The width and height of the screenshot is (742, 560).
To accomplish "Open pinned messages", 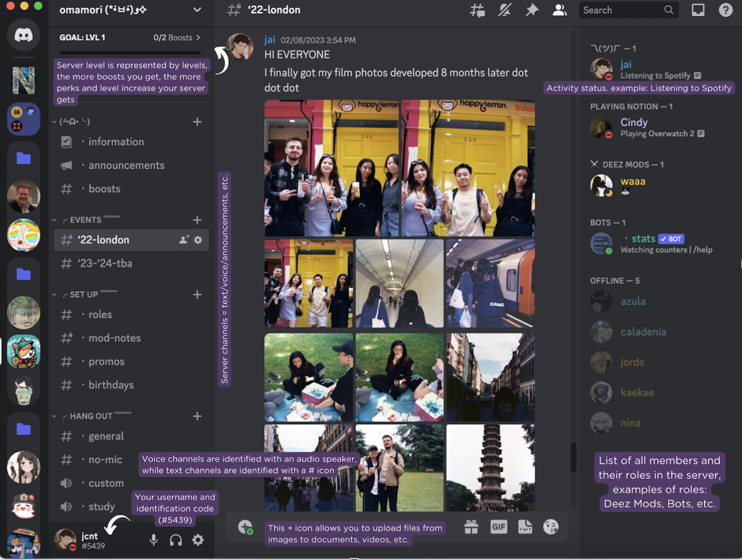I will click(x=532, y=10).
